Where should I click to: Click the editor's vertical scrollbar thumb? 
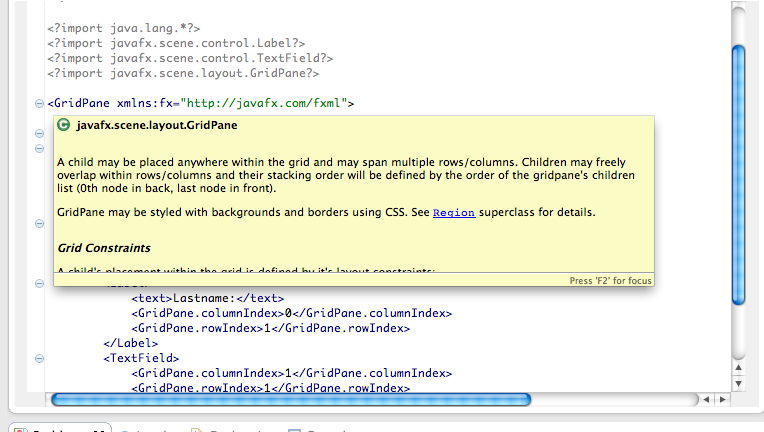(x=740, y=175)
